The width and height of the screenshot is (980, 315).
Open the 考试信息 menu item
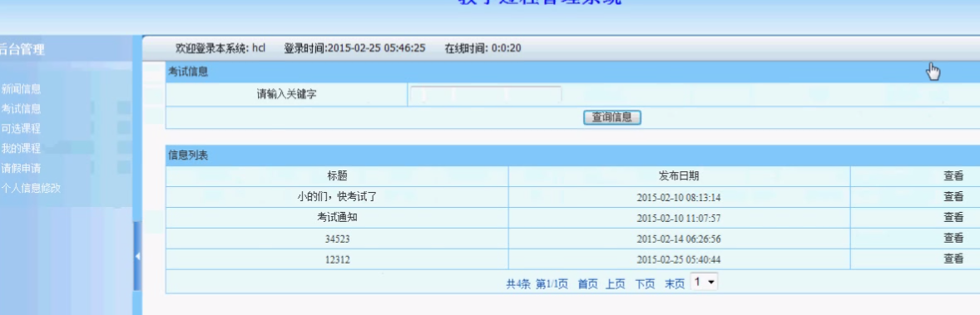[x=21, y=109]
